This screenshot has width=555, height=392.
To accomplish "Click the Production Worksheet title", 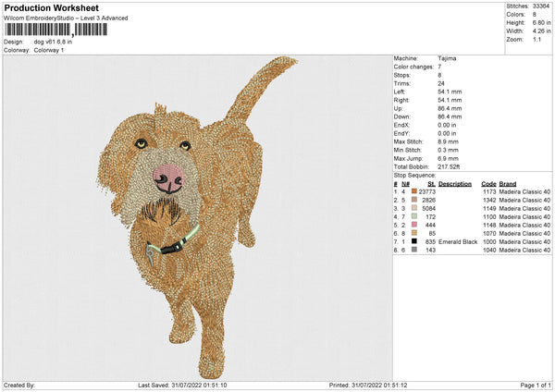I will coord(51,8).
